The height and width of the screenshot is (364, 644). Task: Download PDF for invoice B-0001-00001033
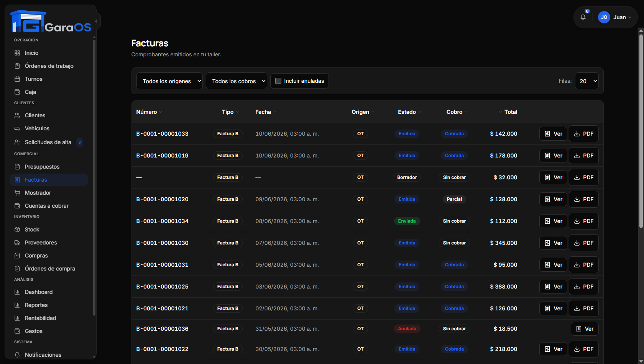click(584, 134)
